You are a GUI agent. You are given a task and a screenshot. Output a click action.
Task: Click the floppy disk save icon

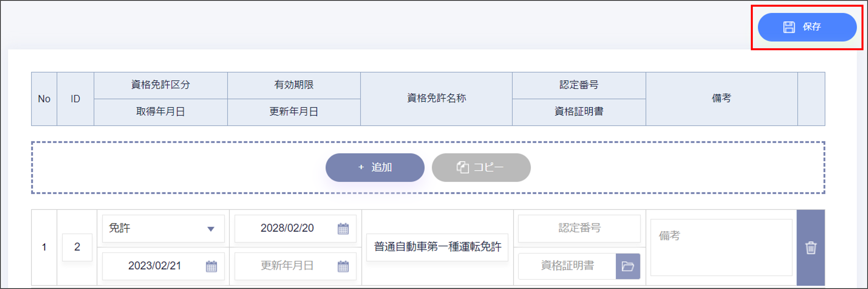(x=789, y=27)
